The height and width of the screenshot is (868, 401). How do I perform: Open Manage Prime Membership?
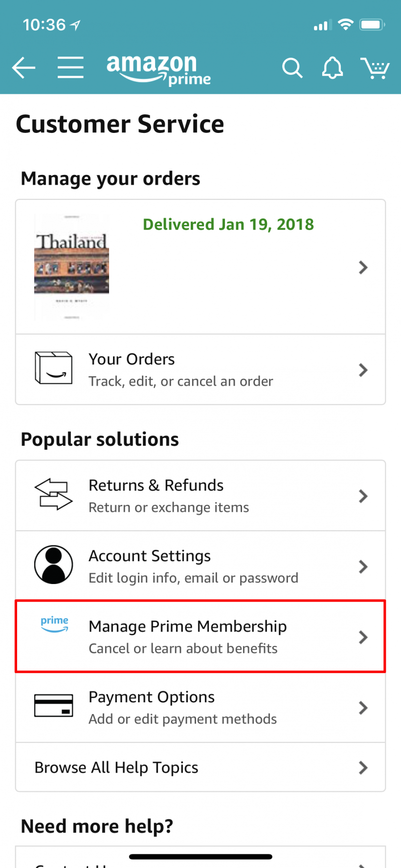[x=188, y=627]
